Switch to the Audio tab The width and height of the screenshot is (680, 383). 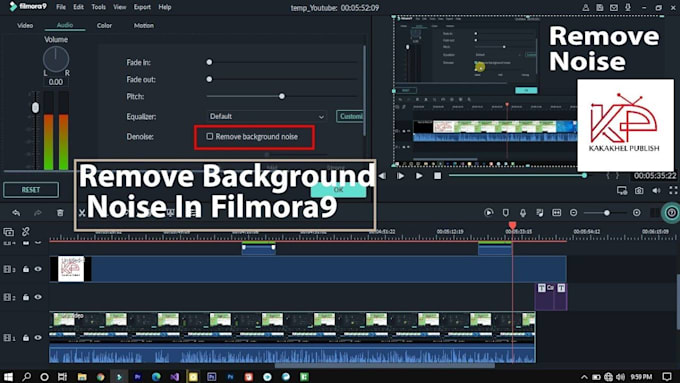coord(65,25)
